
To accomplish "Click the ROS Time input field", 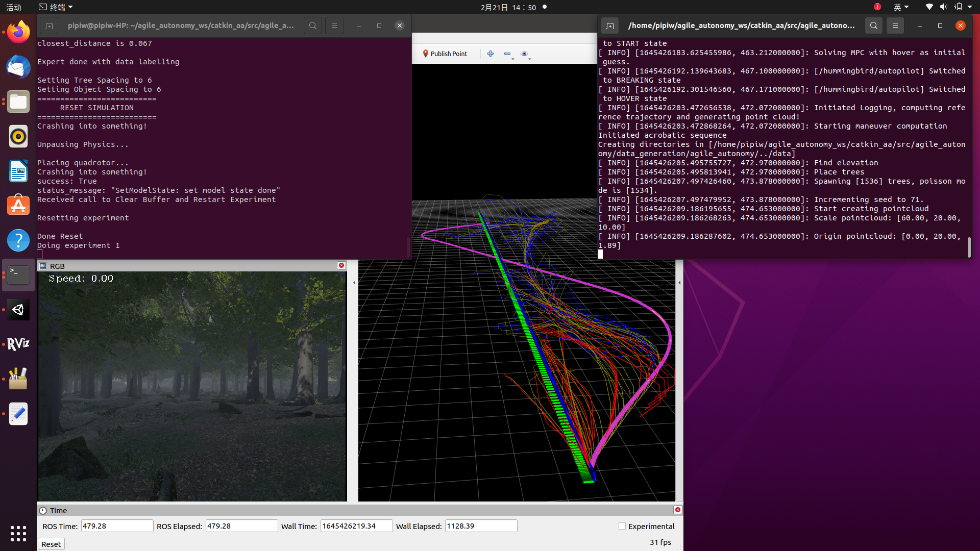I will click(x=117, y=526).
